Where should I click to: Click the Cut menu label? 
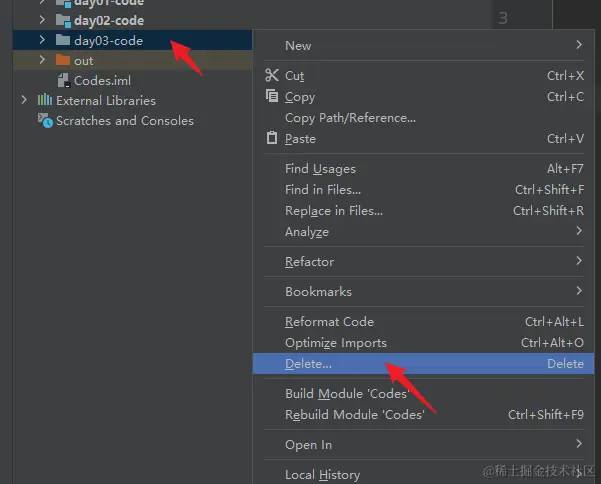click(294, 76)
